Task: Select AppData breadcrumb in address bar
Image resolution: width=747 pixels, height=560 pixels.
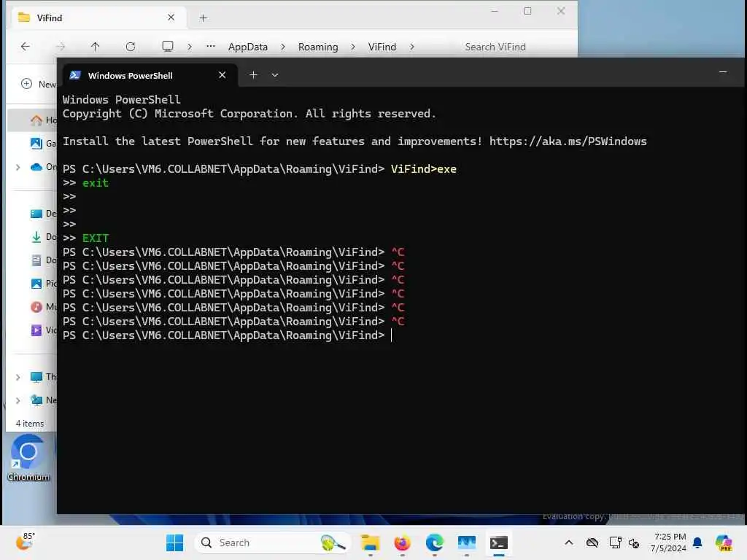Action: 248,47
